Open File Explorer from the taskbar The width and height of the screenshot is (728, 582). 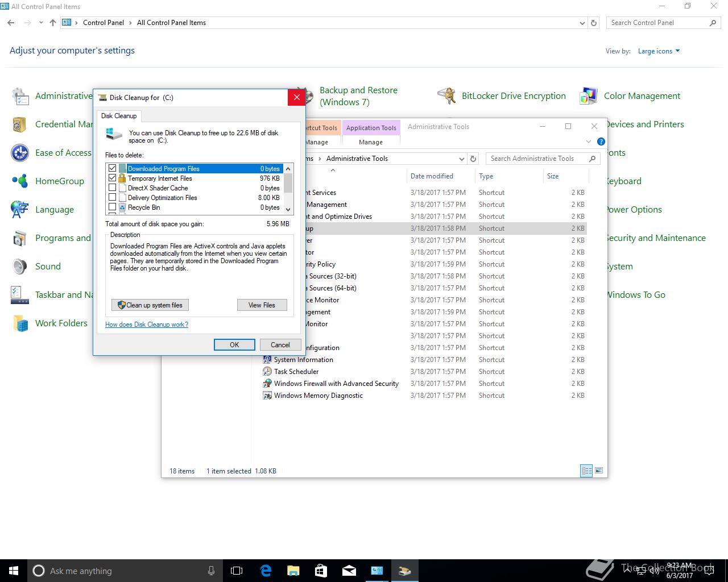tap(293, 571)
